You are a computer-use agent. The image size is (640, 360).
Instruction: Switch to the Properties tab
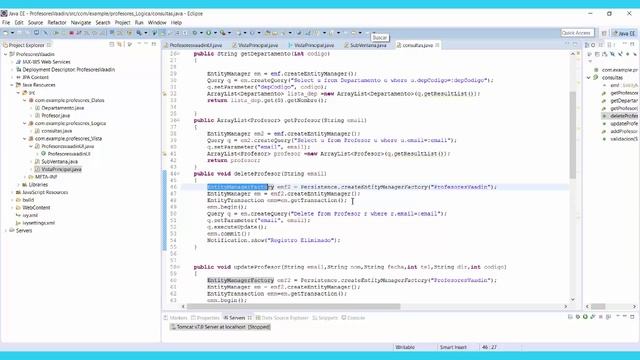206,318
